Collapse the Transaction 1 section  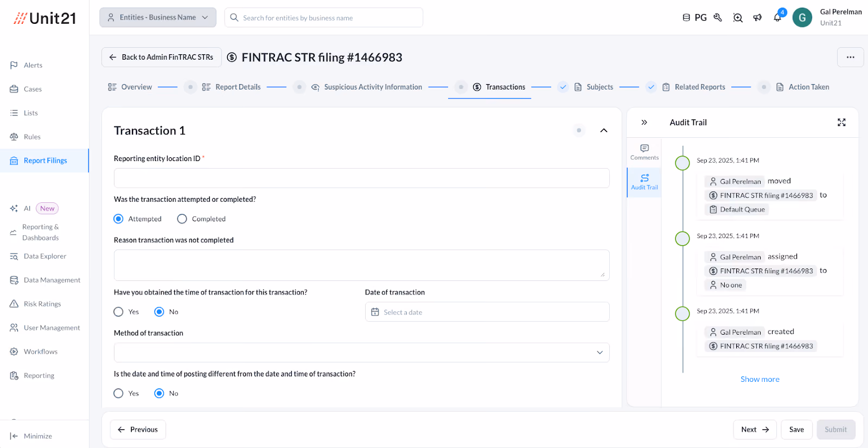click(x=604, y=131)
